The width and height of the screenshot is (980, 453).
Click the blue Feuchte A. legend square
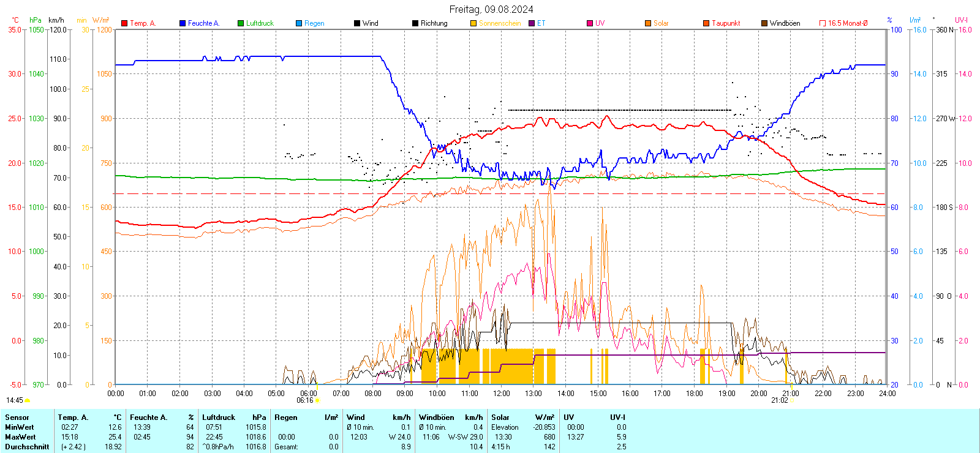point(183,23)
